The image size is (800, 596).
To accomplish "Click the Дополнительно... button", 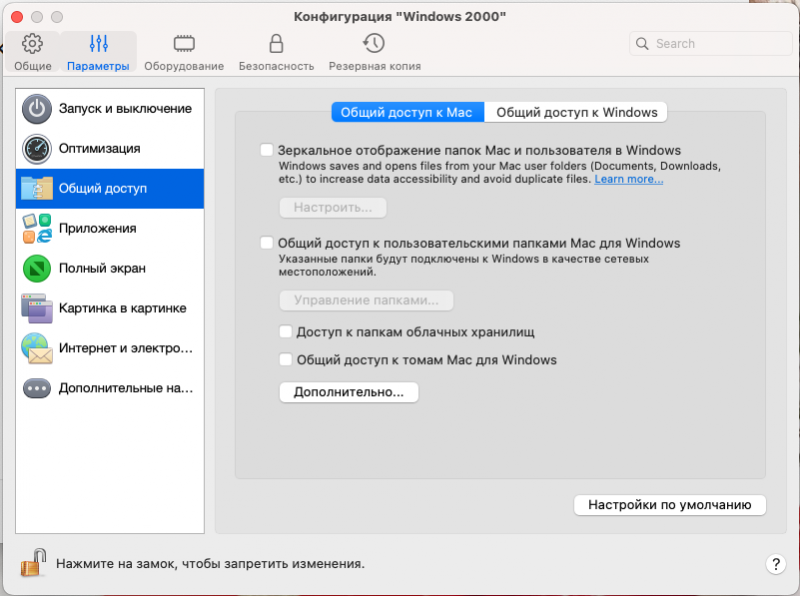I will [x=348, y=392].
